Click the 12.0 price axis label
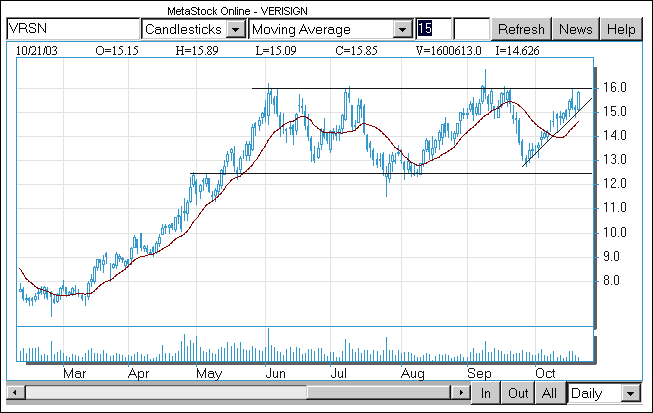Viewport: 653px width, 413px height. 615,184
